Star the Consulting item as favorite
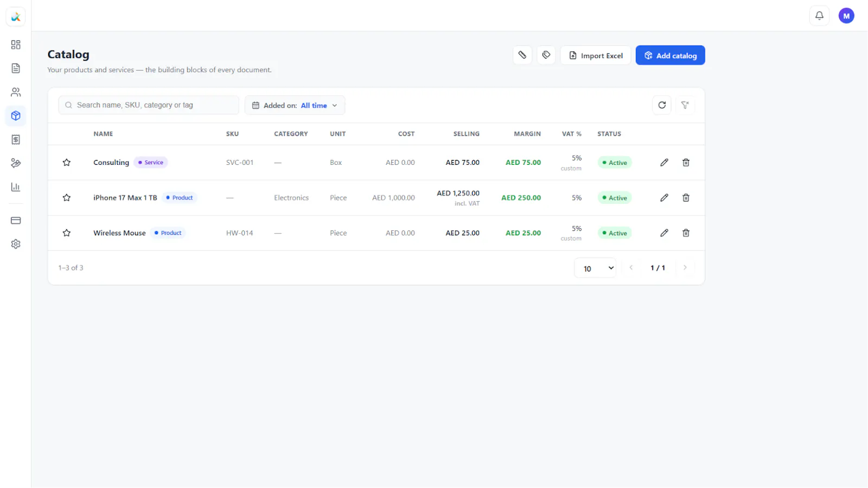The width and height of the screenshot is (868, 488). pyautogui.click(x=67, y=163)
